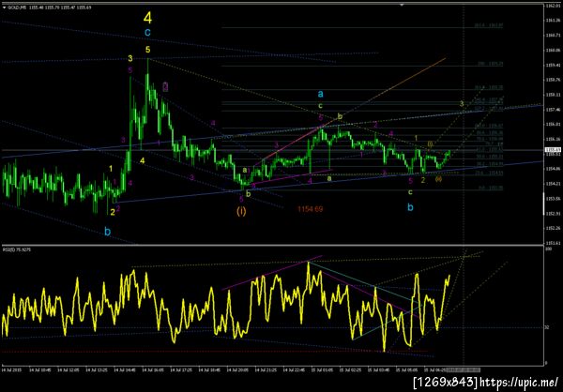Click the pink boxed marker near the peak
The image size is (563, 392).
[x=165, y=87]
